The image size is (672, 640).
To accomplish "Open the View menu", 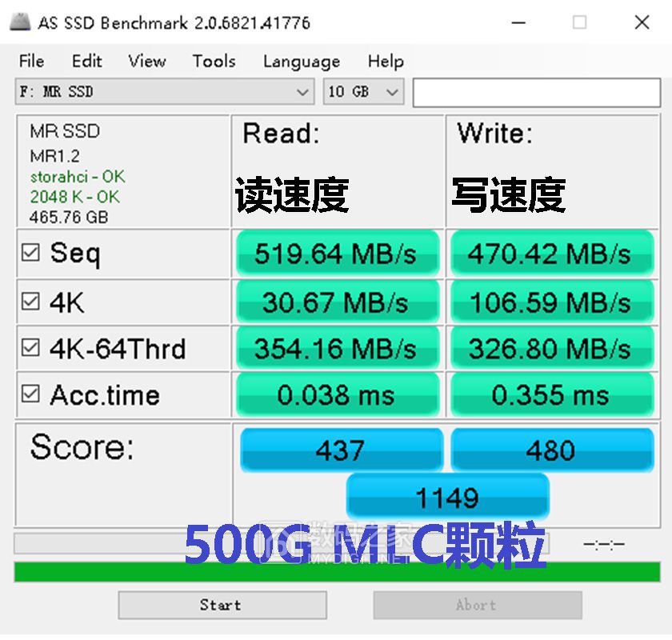I will coord(146,62).
